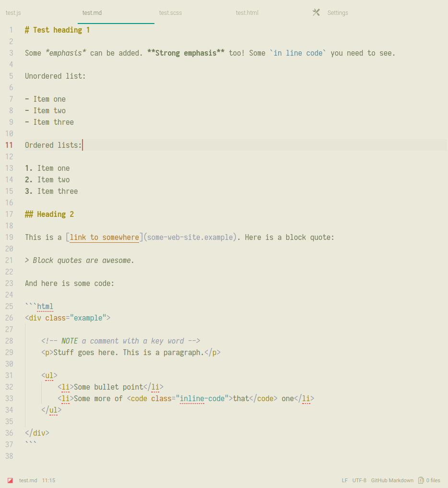
Task: Click line number 11 in the gutter
Action: click(9, 145)
